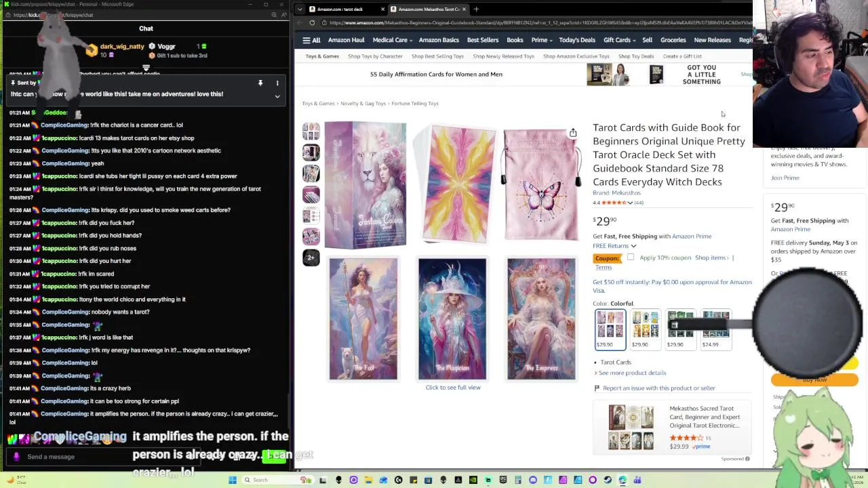Screen dimensions: 868x488
Task: View the 2+ more images thumbnail
Action: pyautogui.click(x=311, y=258)
